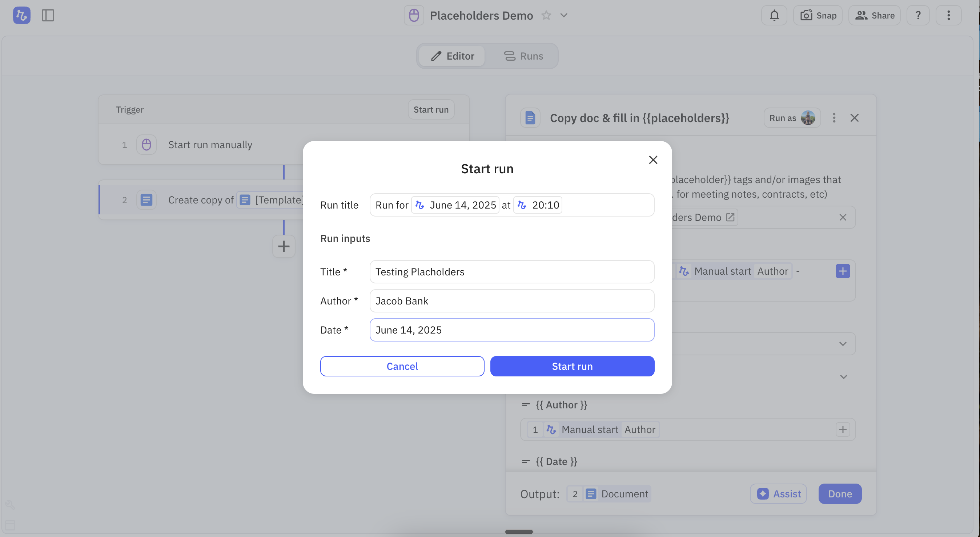980x537 pixels.
Task: Close the Start run modal
Action: tap(653, 160)
